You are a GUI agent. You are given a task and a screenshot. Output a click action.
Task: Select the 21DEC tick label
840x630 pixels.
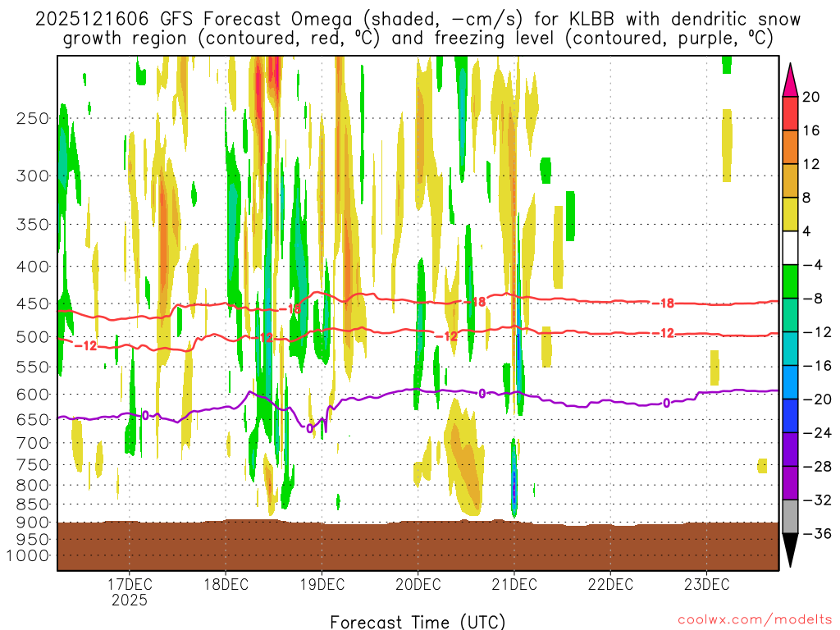pos(514,585)
